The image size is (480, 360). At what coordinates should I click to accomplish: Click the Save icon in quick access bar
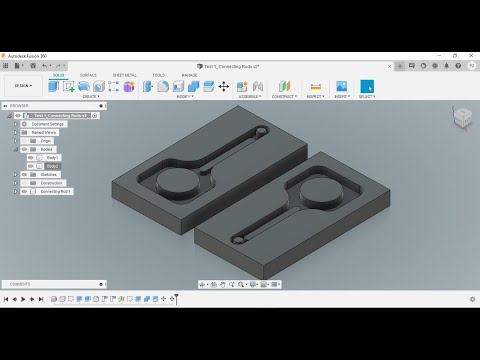tap(33, 66)
